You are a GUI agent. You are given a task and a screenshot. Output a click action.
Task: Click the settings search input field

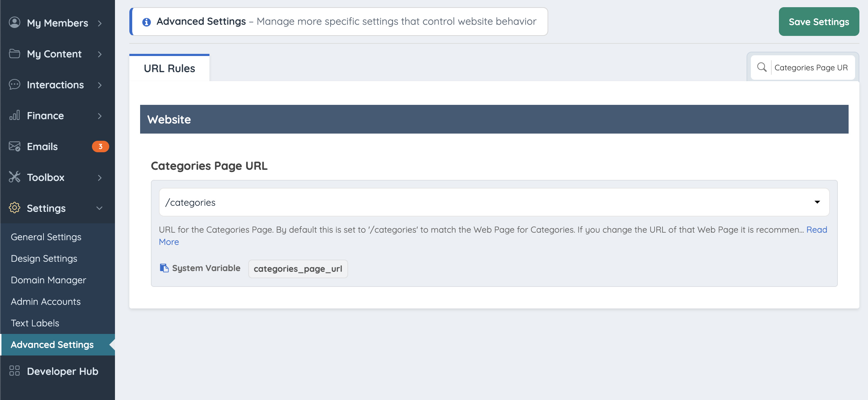point(811,68)
